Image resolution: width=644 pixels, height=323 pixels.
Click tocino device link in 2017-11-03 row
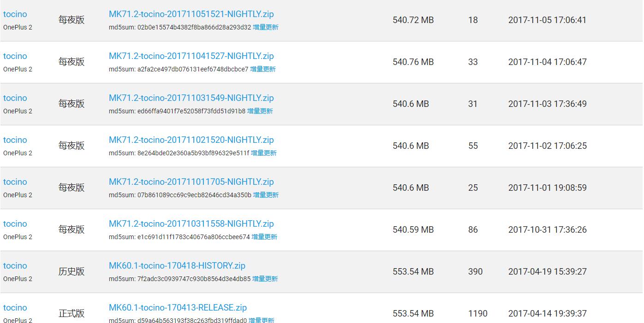pos(15,98)
